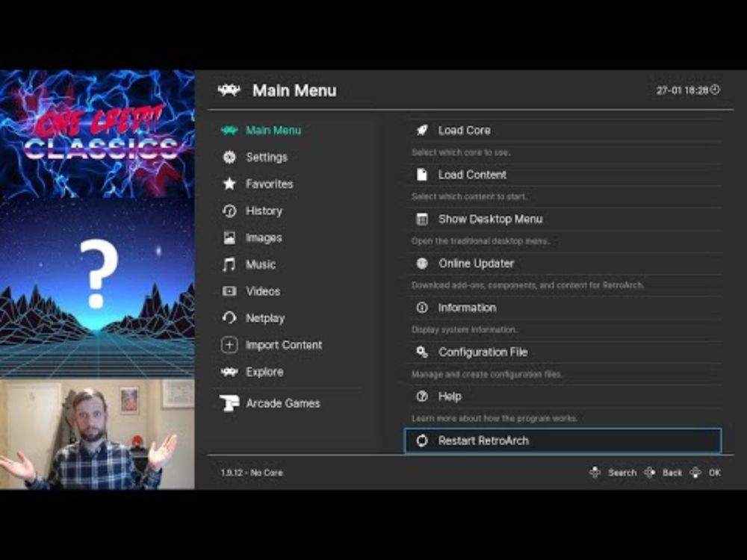Screen dimensions: 747x560
Task: Click the d-pad icon beside OK
Action: click(x=695, y=473)
